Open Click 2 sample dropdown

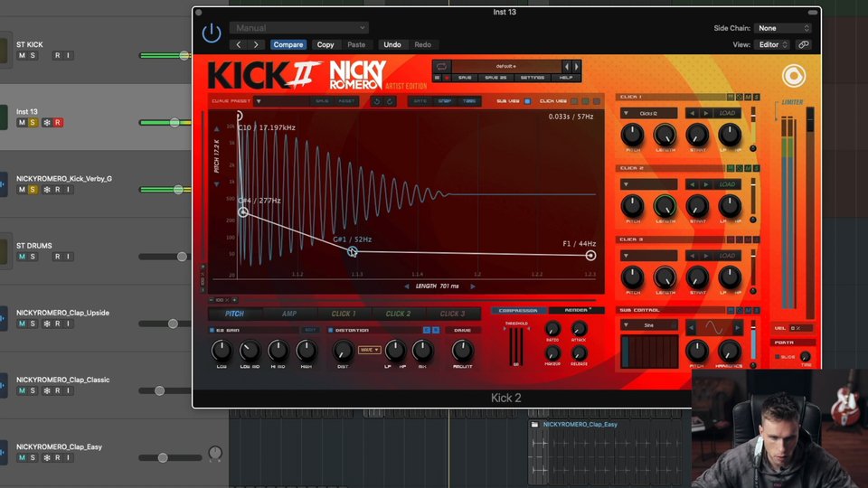[648, 184]
